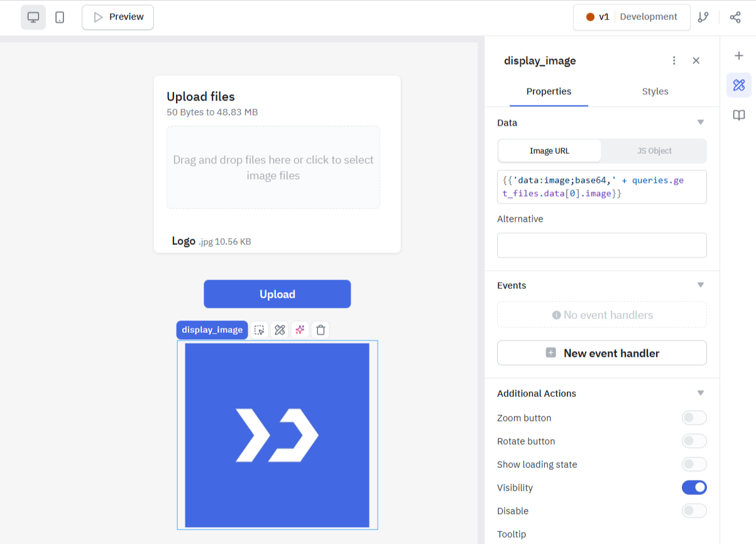Click the Alternative text input field
The image size is (756, 544).
pyautogui.click(x=602, y=245)
